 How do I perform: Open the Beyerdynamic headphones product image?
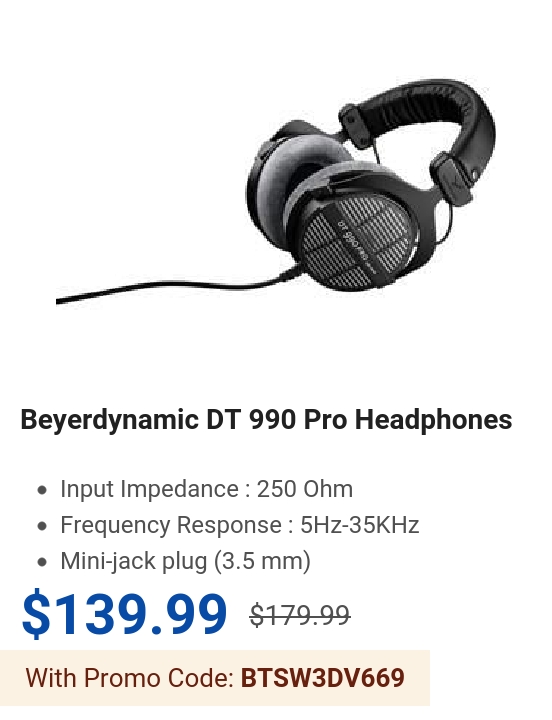point(276,191)
